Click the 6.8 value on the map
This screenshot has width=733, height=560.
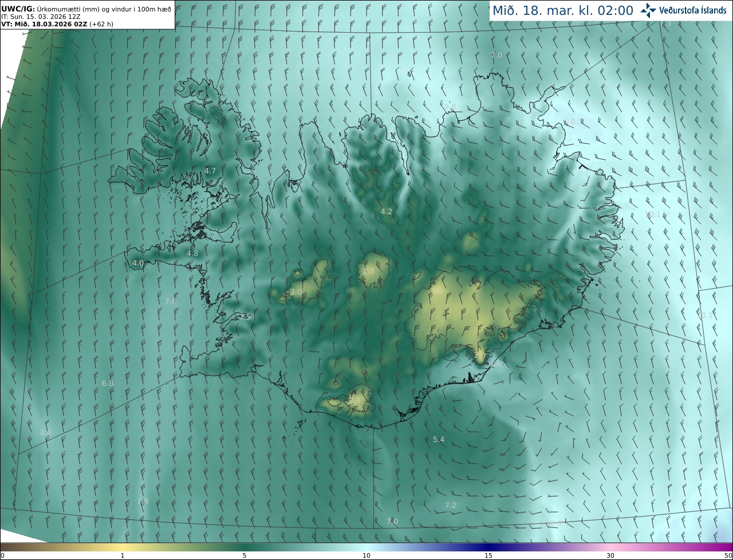[x=108, y=383]
